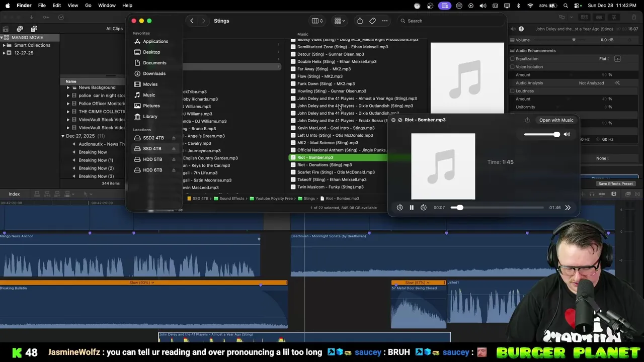Click the Bluetooth icon in the menu bar
Screen dimensions: 644x362
(519, 6)
